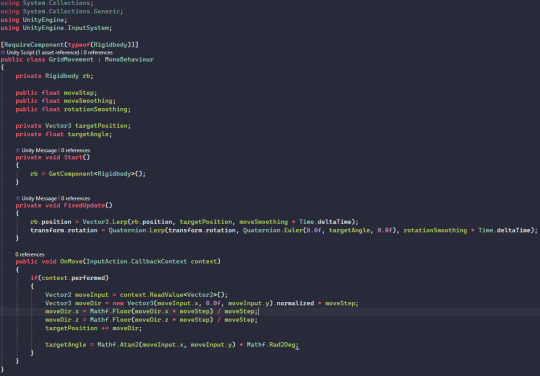Click the 'public float moveStep;' declaration
This screenshot has width=540, height=376.
point(56,93)
